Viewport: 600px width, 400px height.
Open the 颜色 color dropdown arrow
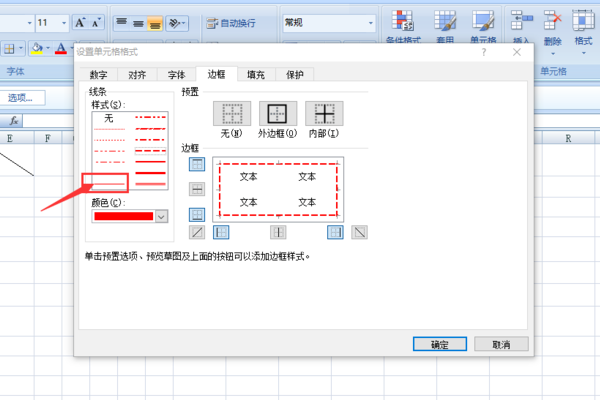pos(161,216)
